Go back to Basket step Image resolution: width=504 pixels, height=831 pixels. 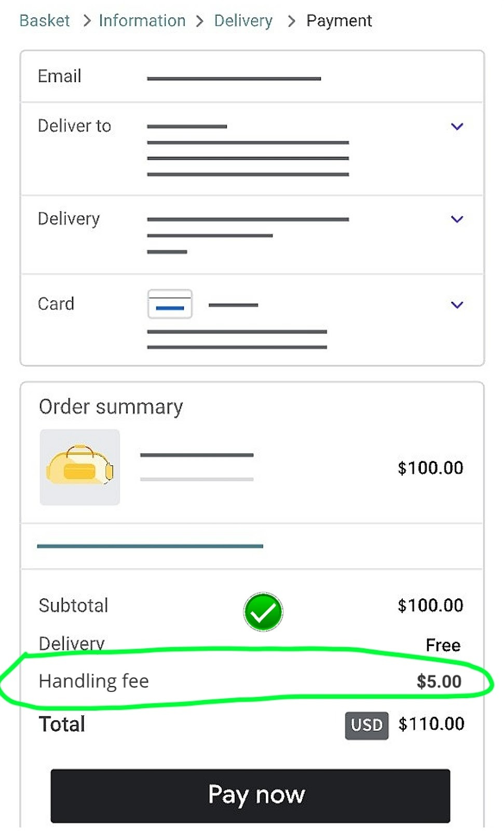tap(45, 21)
